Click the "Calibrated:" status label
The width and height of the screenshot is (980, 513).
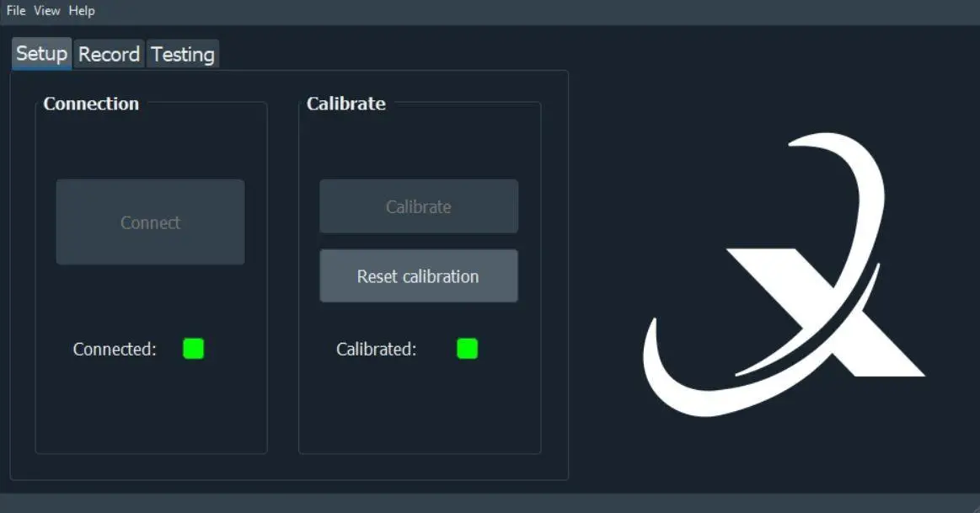coord(376,350)
